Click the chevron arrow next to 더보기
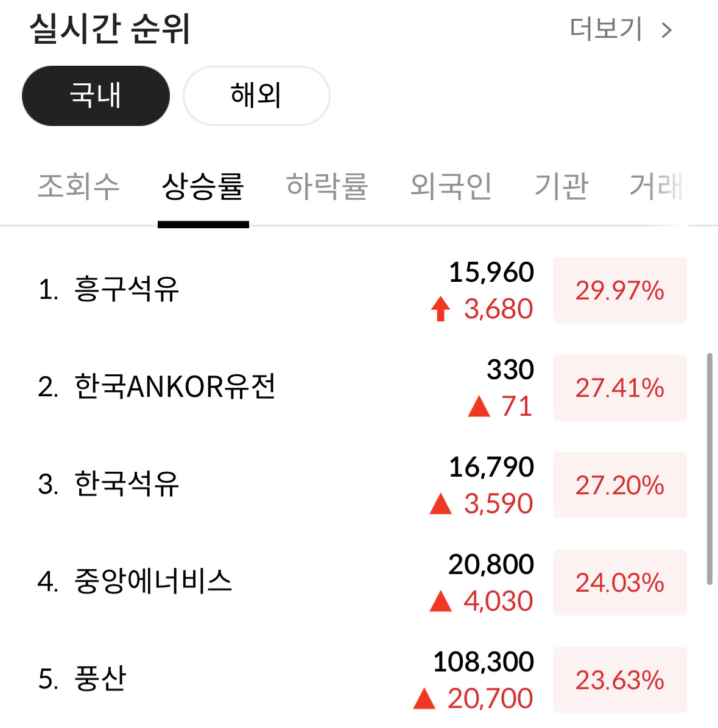The height and width of the screenshot is (728, 718). tap(667, 30)
